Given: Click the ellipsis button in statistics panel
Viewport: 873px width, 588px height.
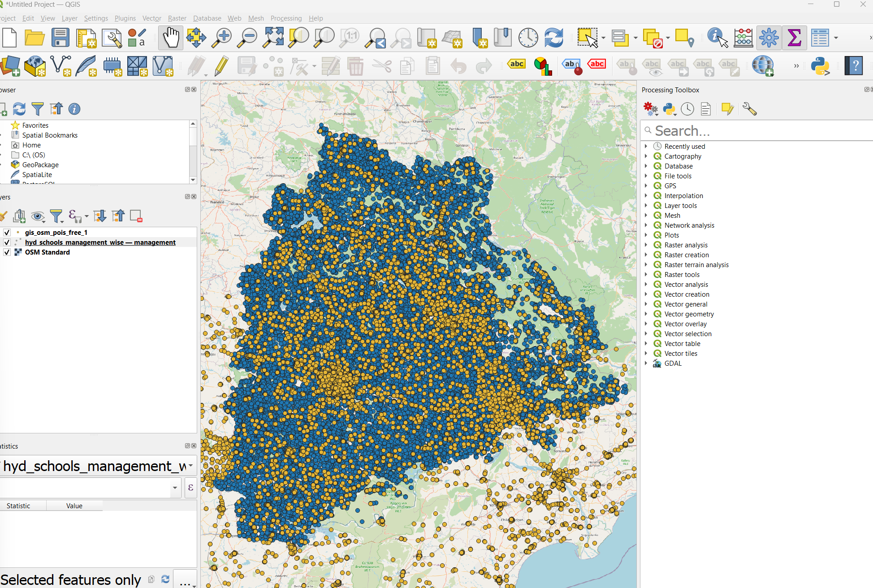Looking at the screenshot, I should (x=185, y=579).
